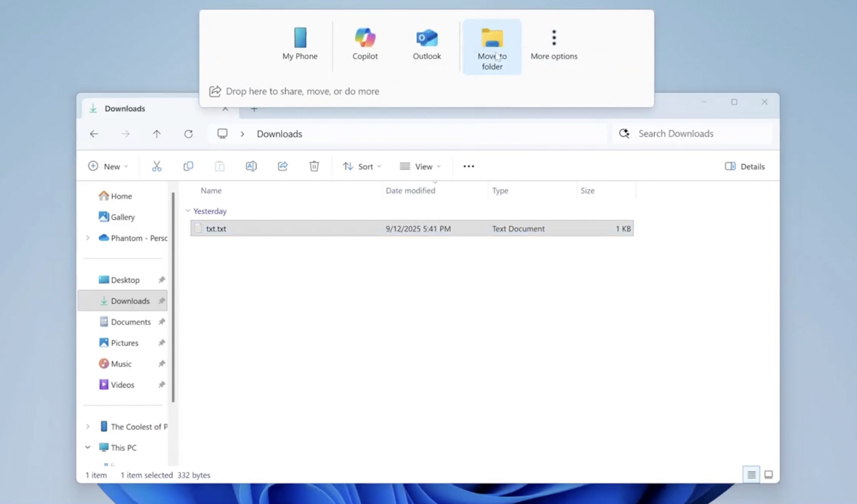
Task: Go up one folder level
Action: pos(157,134)
